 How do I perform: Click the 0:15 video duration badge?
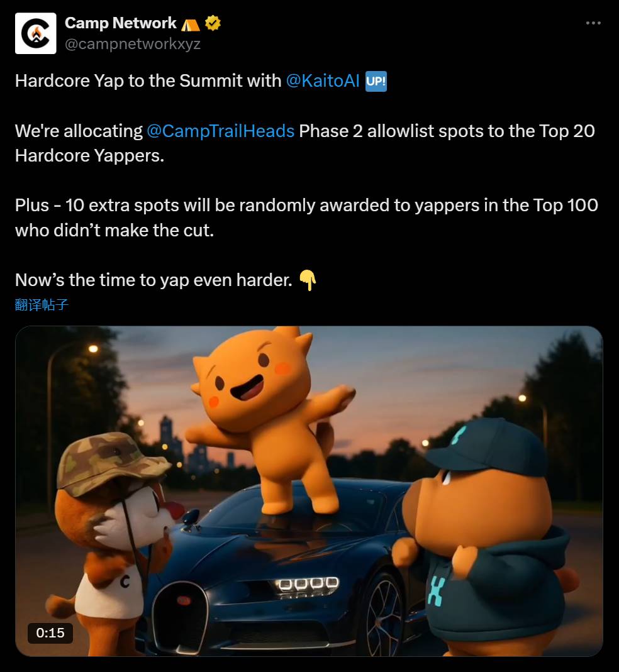[50, 633]
